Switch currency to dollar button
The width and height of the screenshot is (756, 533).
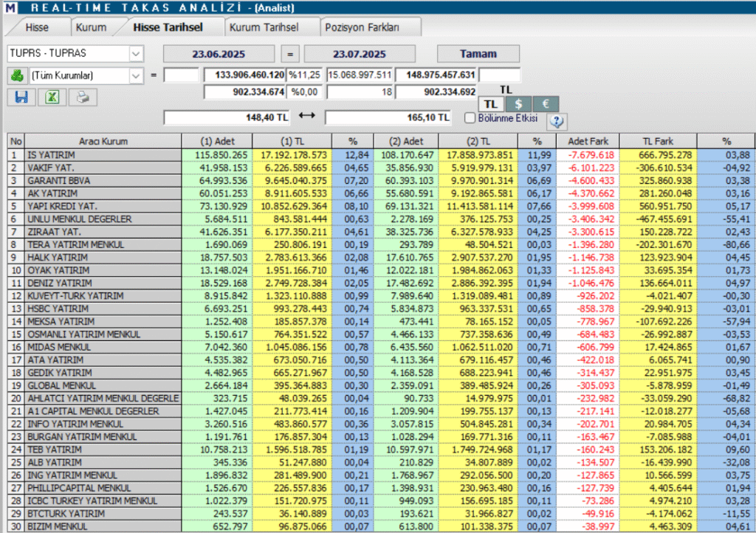tap(518, 104)
